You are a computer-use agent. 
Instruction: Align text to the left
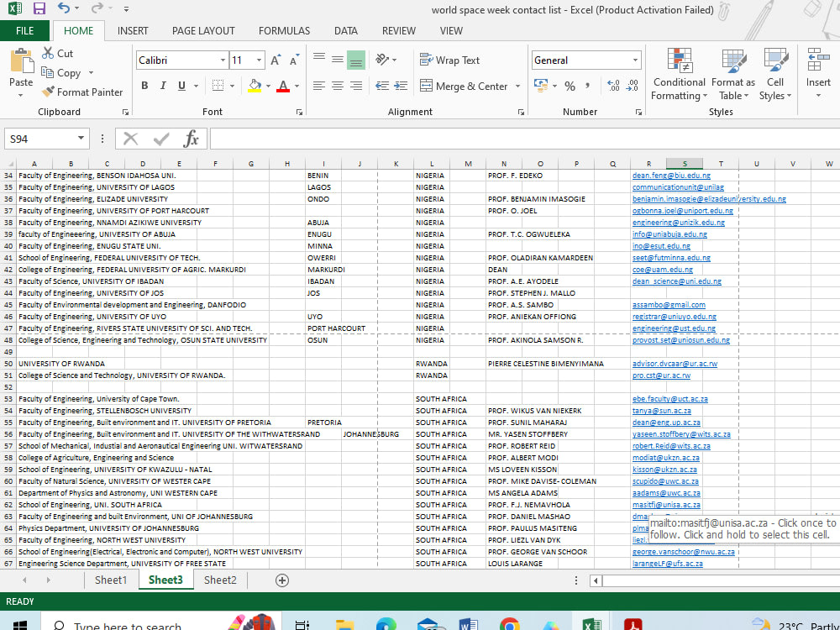coord(319,86)
